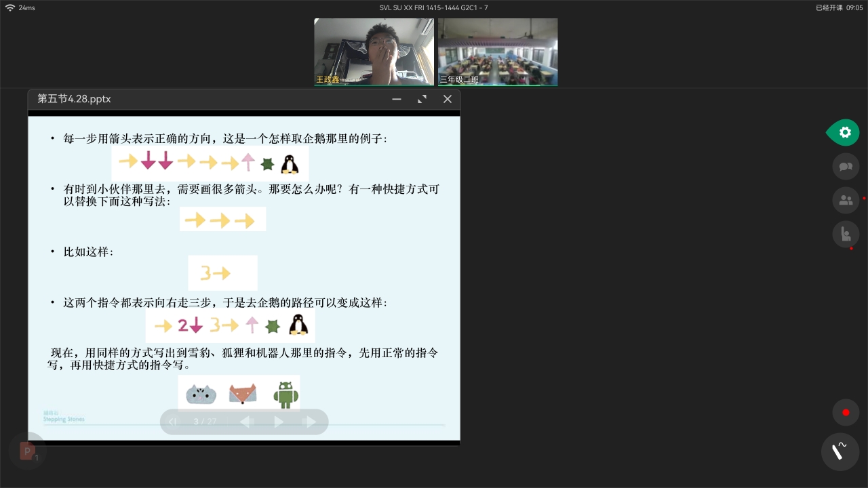The image size is (868, 488).
Task: Select the 三年级二班 classroom video
Action: [498, 52]
